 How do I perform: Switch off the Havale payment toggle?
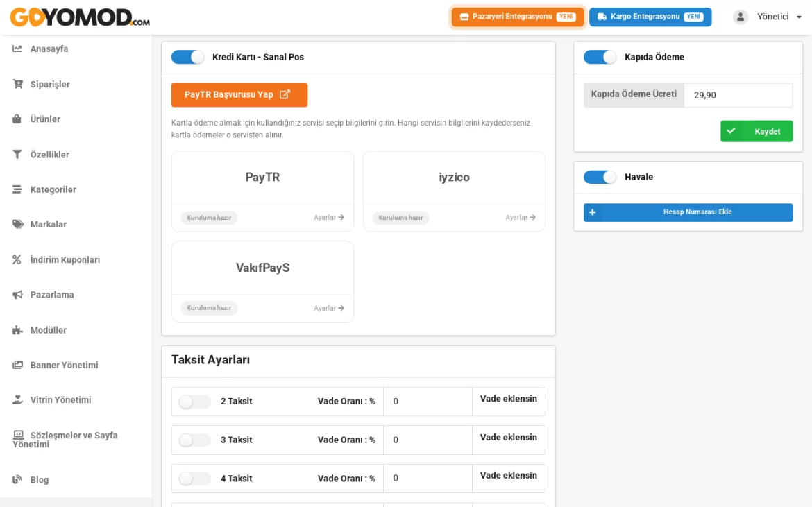click(600, 177)
